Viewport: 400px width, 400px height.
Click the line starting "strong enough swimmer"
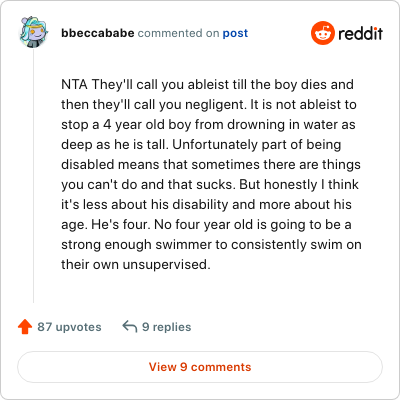click(x=211, y=244)
